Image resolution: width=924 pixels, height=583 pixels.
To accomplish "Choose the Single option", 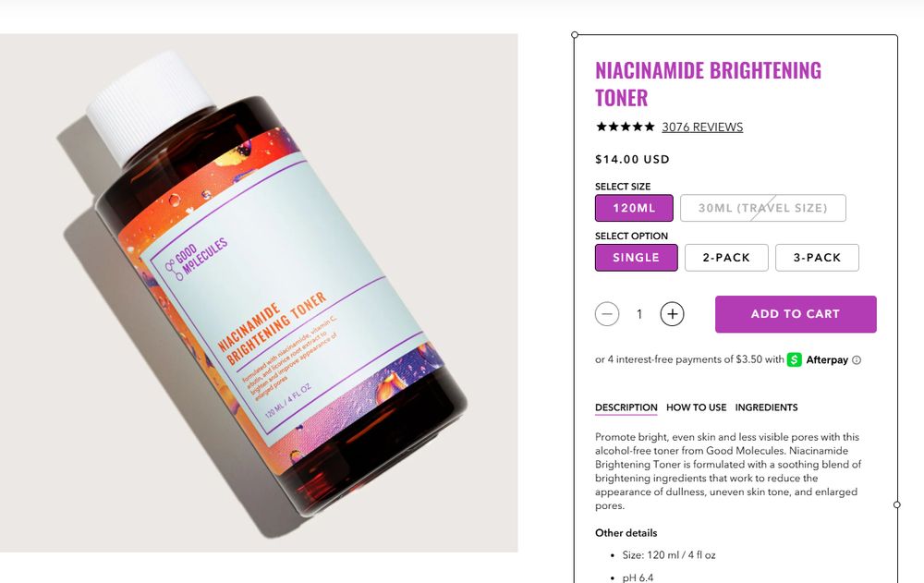I will tap(637, 258).
